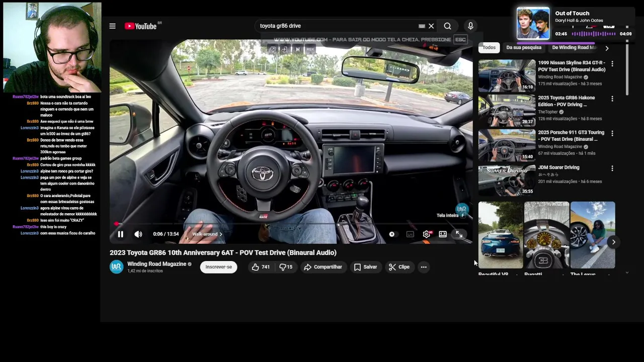Share the video via Compartilhar
Screen dimensions: 644x362
[x=323, y=267]
